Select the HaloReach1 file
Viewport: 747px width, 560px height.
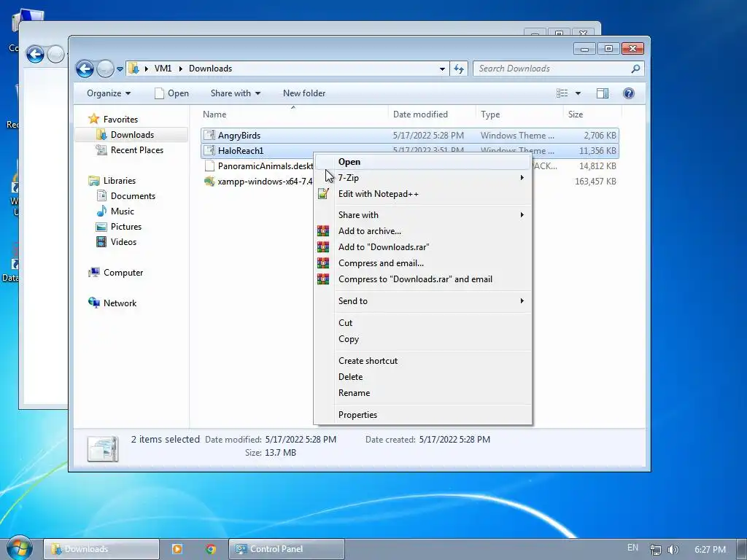[258, 150]
